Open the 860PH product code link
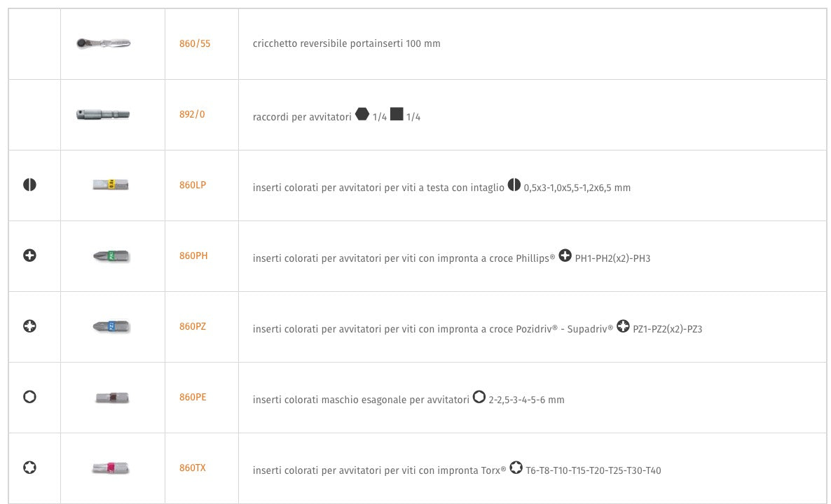Screen dimensions: 831x504 click(193, 255)
